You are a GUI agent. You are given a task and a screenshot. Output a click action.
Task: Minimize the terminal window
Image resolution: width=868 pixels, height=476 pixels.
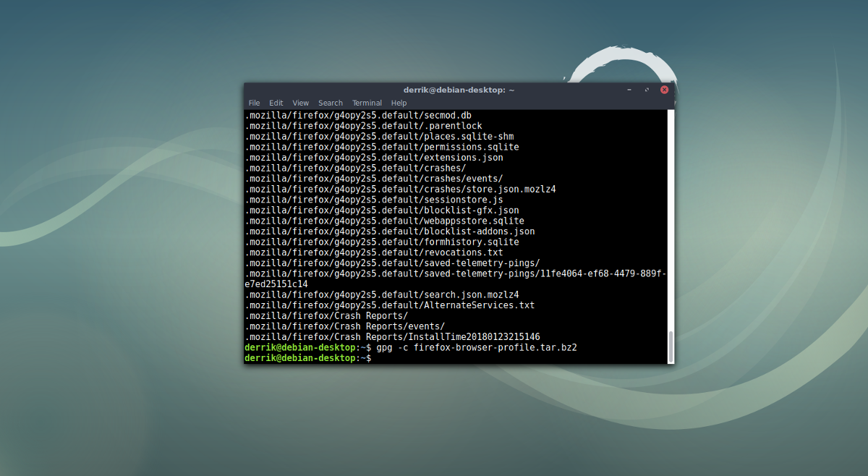coord(630,90)
